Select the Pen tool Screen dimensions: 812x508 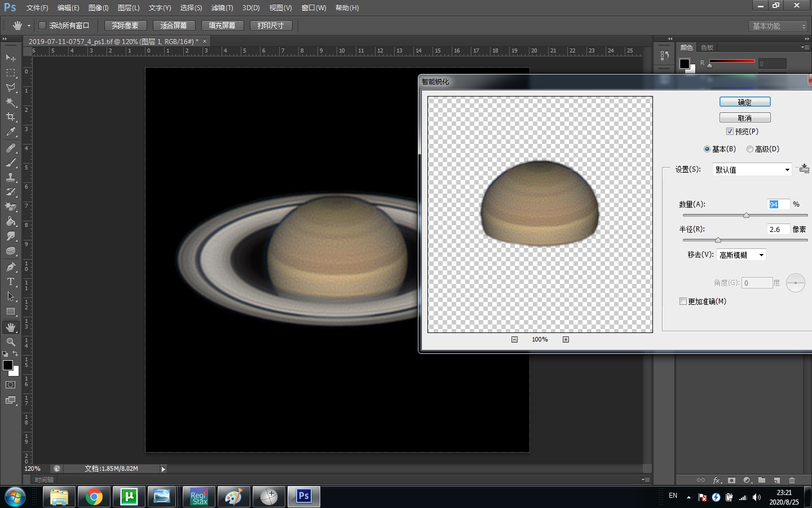pyautogui.click(x=11, y=267)
